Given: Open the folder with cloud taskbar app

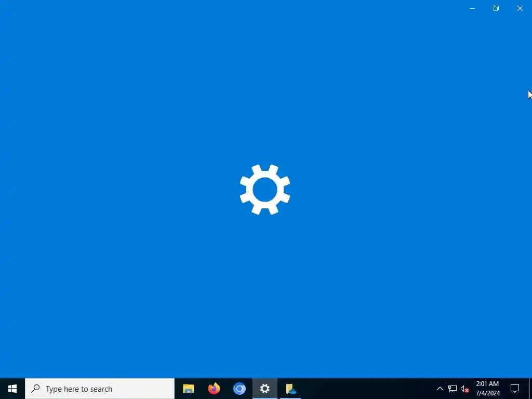Looking at the screenshot, I should (x=290, y=389).
